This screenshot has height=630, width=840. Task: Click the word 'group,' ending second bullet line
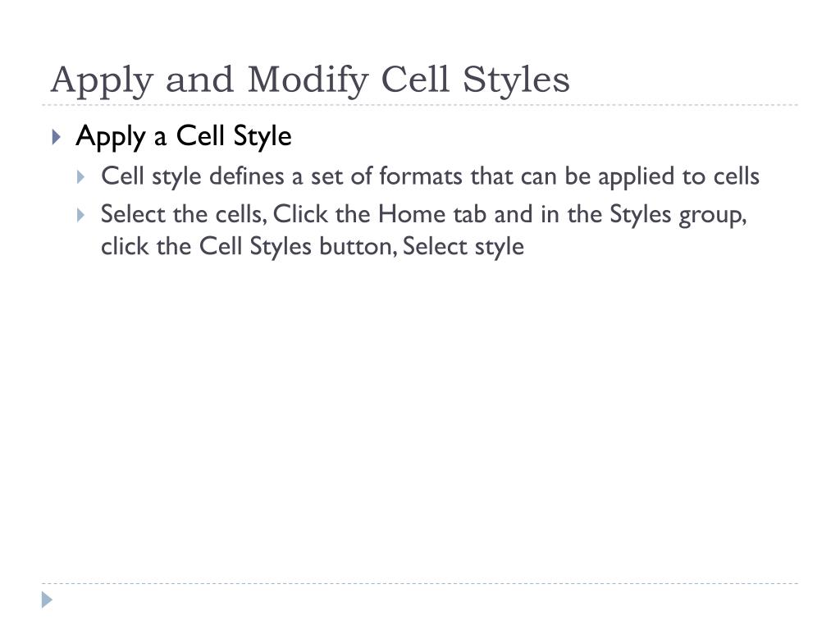713,216
